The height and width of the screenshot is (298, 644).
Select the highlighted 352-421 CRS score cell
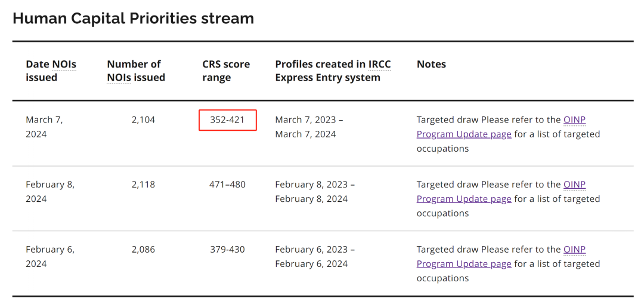click(x=227, y=120)
